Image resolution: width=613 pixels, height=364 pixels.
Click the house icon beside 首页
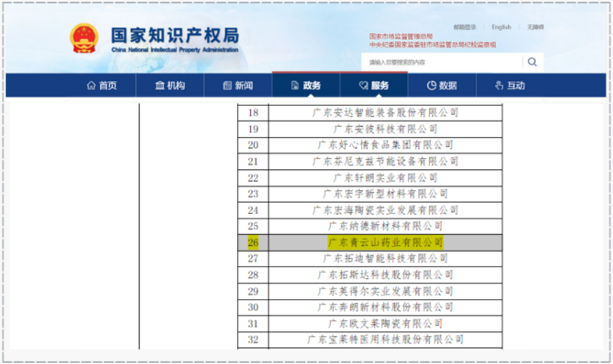point(91,85)
